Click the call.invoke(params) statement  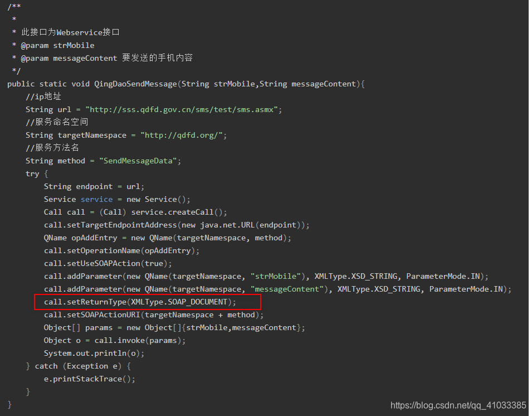click(137, 340)
